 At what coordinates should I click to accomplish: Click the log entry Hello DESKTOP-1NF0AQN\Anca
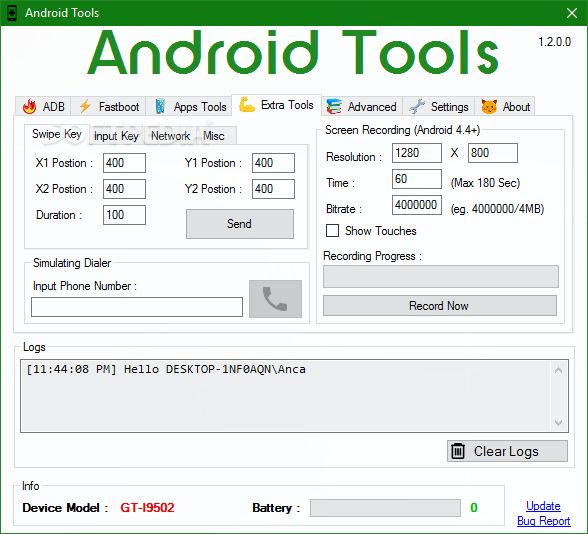point(166,369)
